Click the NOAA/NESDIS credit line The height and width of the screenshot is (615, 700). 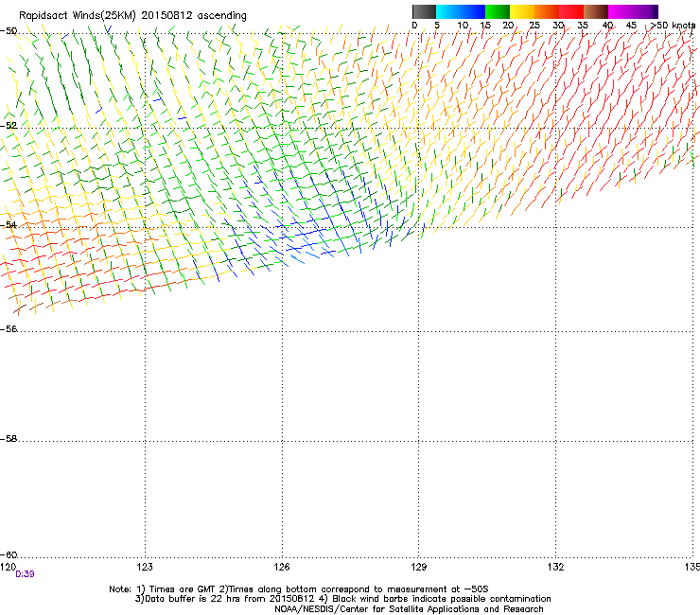[x=409, y=609]
